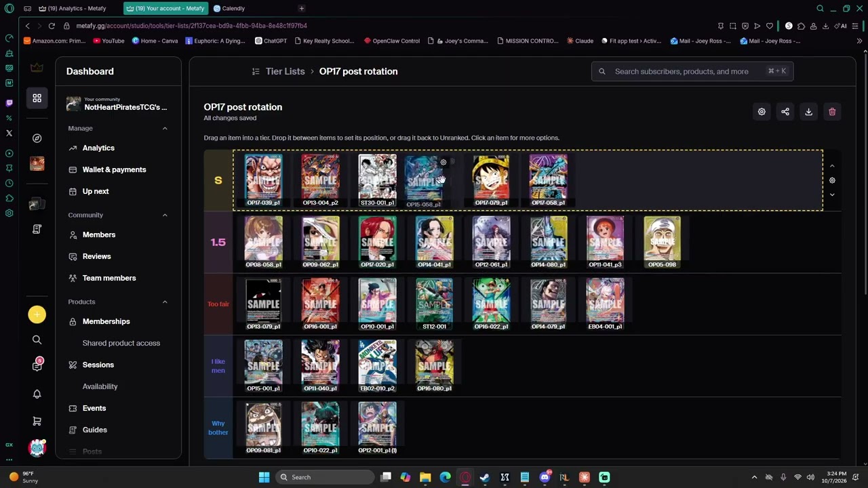Click the browser address bar URL

(192, 26)
